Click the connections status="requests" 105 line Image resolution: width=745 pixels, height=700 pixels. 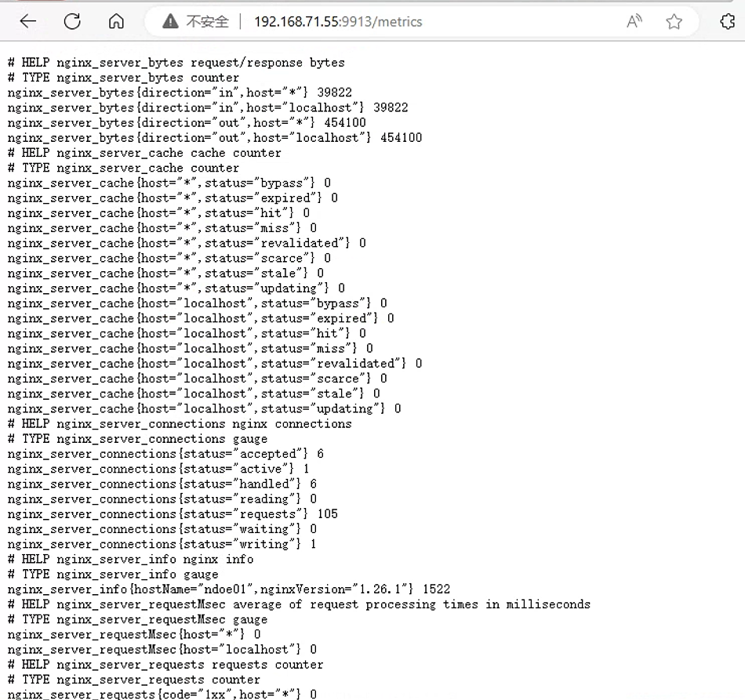173,514
